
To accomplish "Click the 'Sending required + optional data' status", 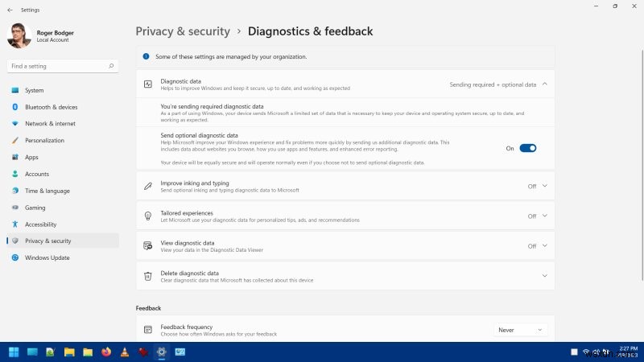I will pos(493,84).
